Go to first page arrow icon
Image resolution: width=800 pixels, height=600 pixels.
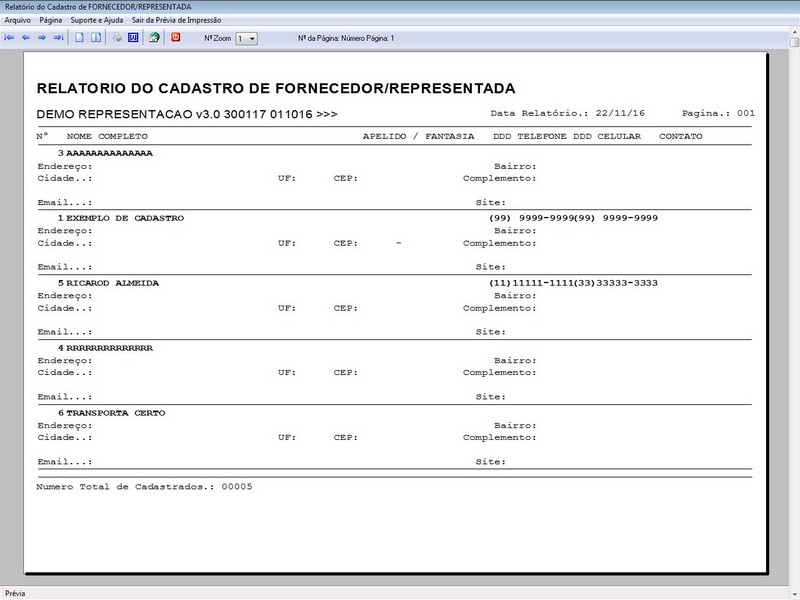[10, 38]
